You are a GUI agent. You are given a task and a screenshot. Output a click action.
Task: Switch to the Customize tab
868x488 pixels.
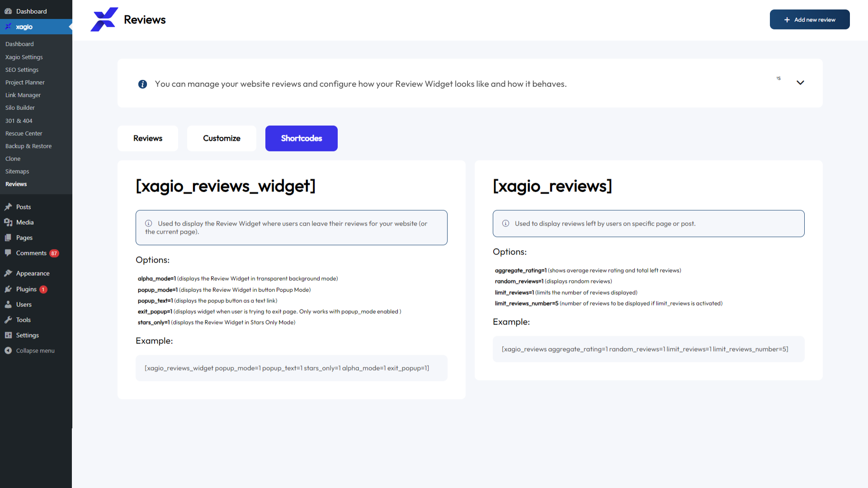tap(222, 138)
